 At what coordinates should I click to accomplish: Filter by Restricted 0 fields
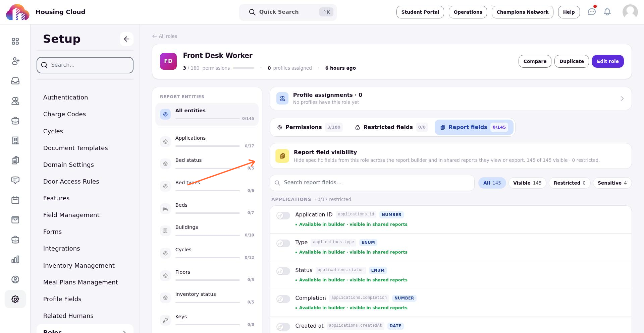pyautogui.click(x=570, y=183)
